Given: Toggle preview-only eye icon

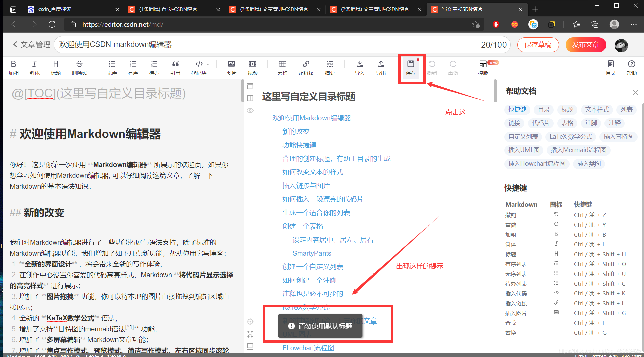Looking at the screenshot, I should pyautogui.click(x=250, y=111).
